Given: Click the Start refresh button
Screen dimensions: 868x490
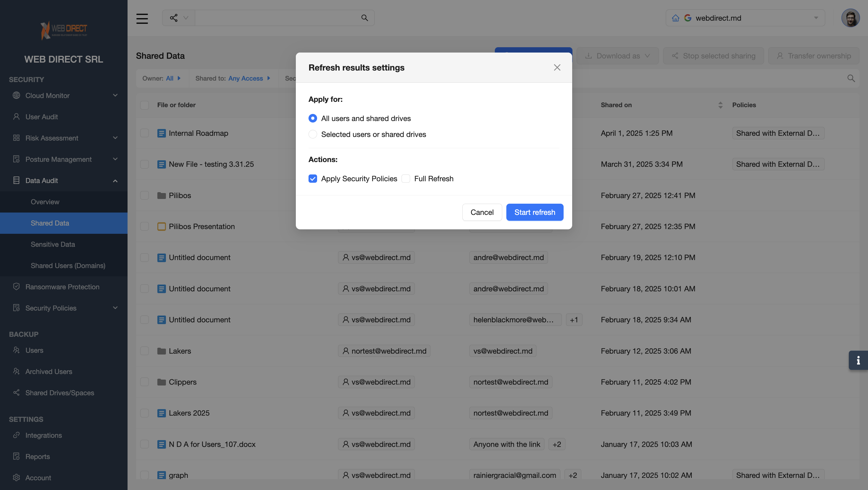Looking at the screenshot, I should (x=534, y=212).
